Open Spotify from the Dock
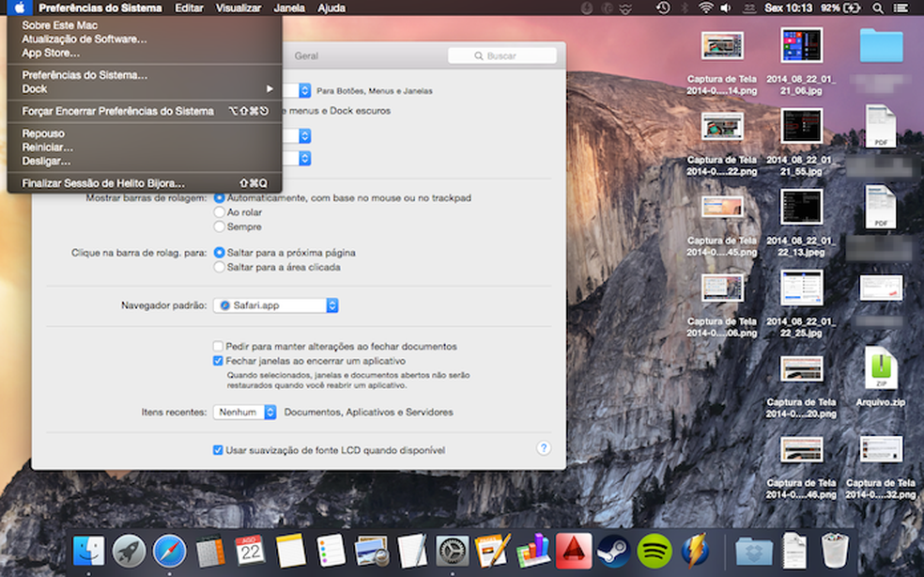Viewport: 924px width, 577px height. point(654,552)
